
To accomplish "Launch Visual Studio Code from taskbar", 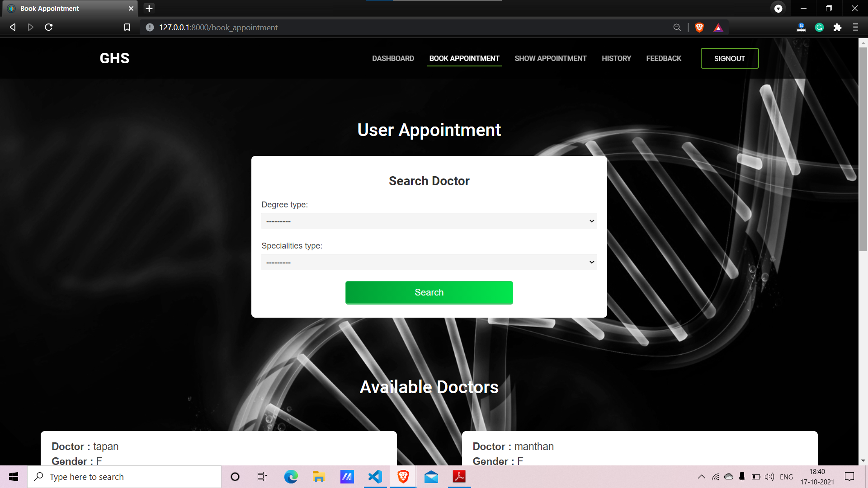I will click(x=375, y=476).
